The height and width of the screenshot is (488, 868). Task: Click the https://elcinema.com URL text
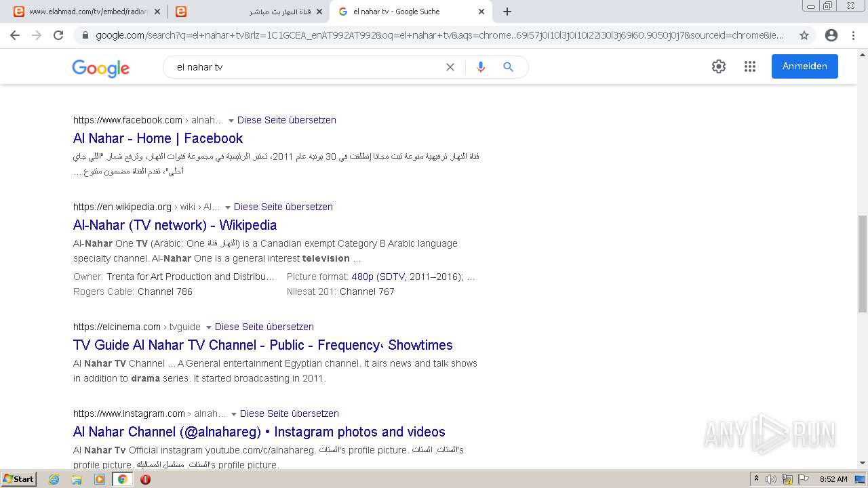point(117,327)
